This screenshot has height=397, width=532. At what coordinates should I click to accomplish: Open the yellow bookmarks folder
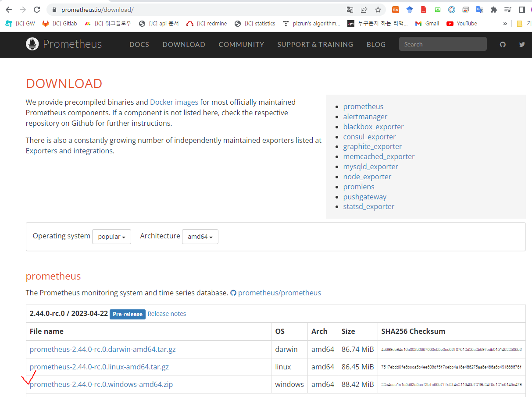(520, 24)
